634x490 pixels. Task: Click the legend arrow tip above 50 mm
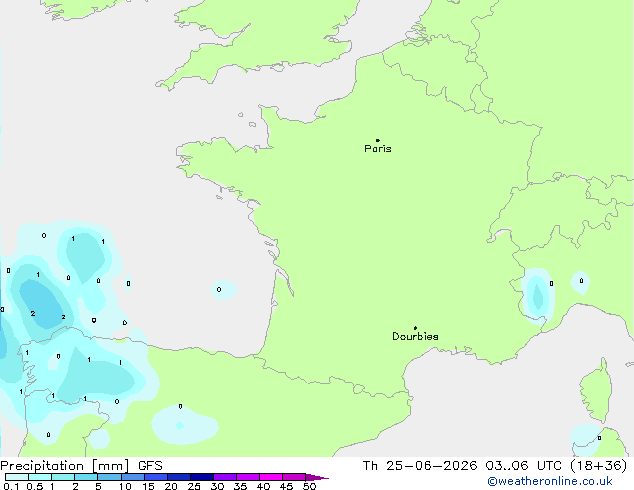click(317, 477)
